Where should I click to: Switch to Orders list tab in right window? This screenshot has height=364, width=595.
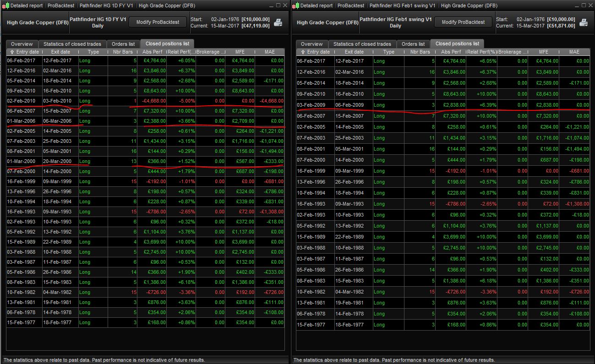[413, 44]
